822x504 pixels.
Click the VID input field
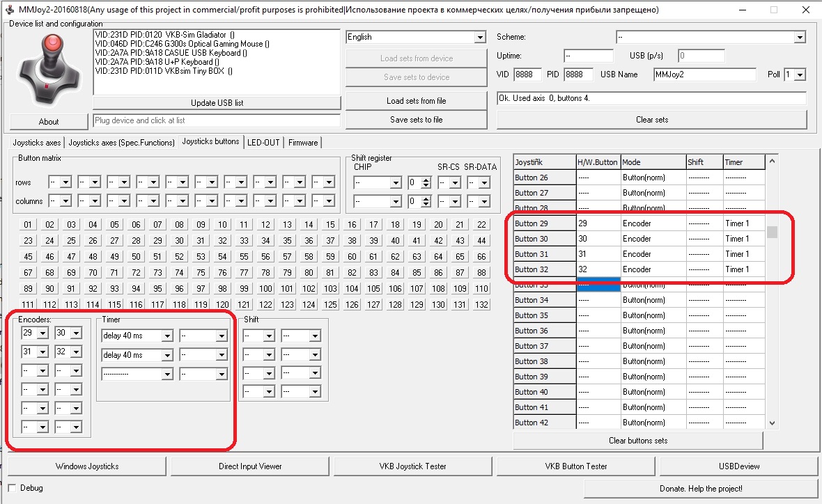coord(527,74)
